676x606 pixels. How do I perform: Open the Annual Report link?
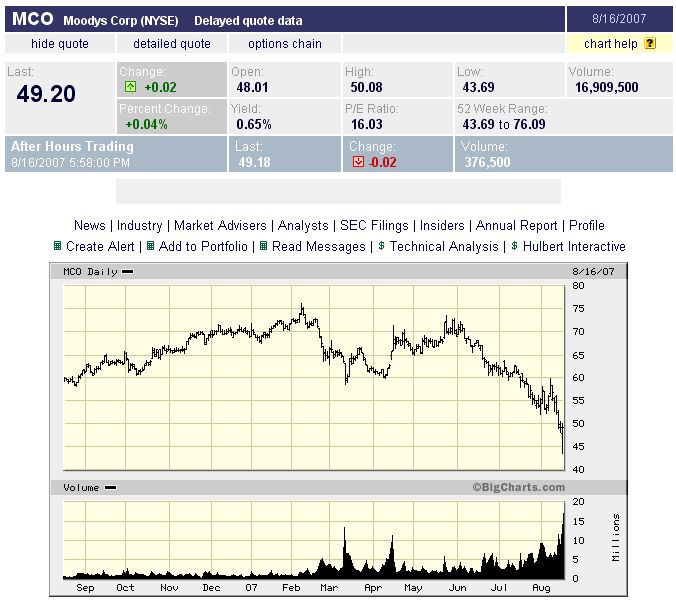pyautogui.click(x=516, y=225)
